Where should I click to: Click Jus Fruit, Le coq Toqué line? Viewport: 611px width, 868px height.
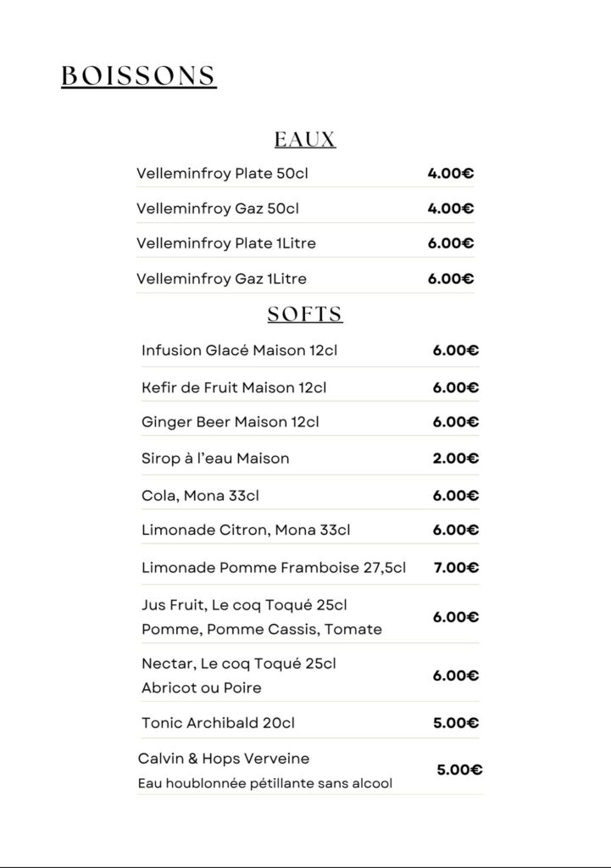click(244, 605)
